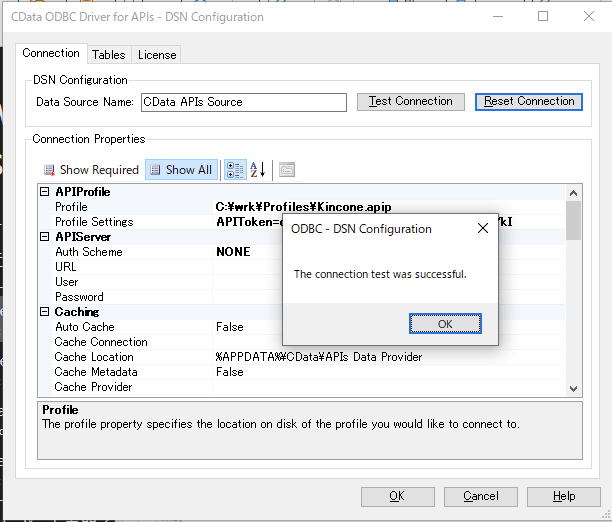Collapse the APIServer category
612x522 pixels.
[45, 237]
